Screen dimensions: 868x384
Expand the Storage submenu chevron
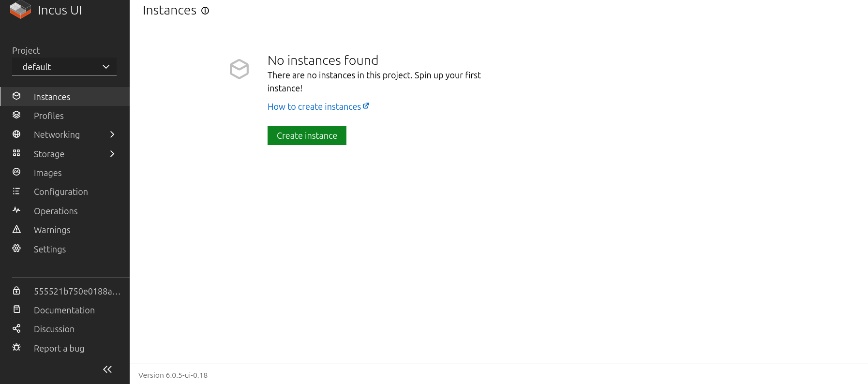(x=112, y=154)
